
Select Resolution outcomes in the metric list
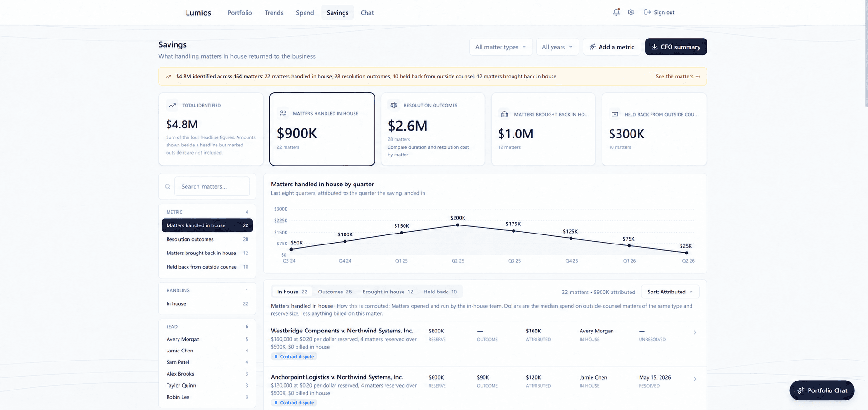(207, 239)
